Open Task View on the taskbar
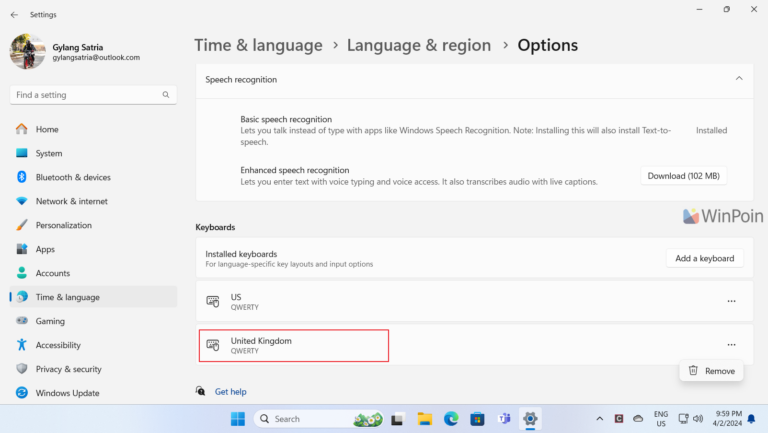Image resolution: width=768 pixels, height=433 pixels. point(397,419)
